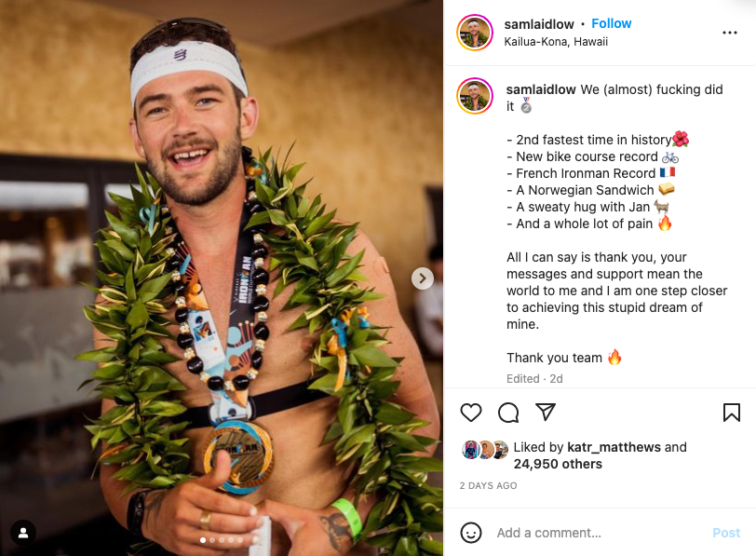Open the caption author avatar
The image size is (756, 556).
point(475,96)
